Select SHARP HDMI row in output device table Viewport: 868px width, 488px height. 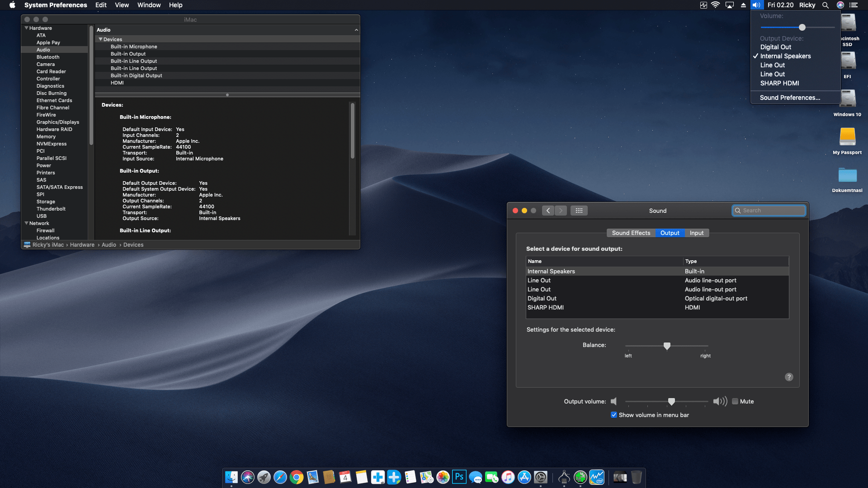pos(657,307)
